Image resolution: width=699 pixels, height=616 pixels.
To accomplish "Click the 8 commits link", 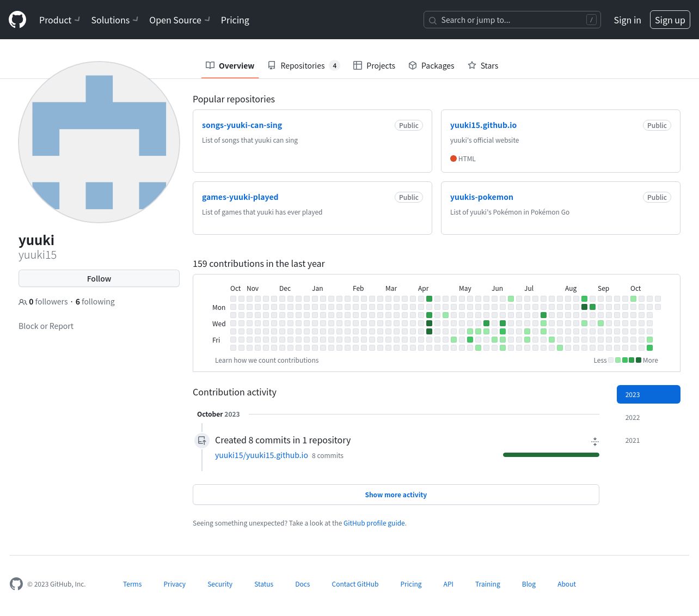I will [328, 456].
